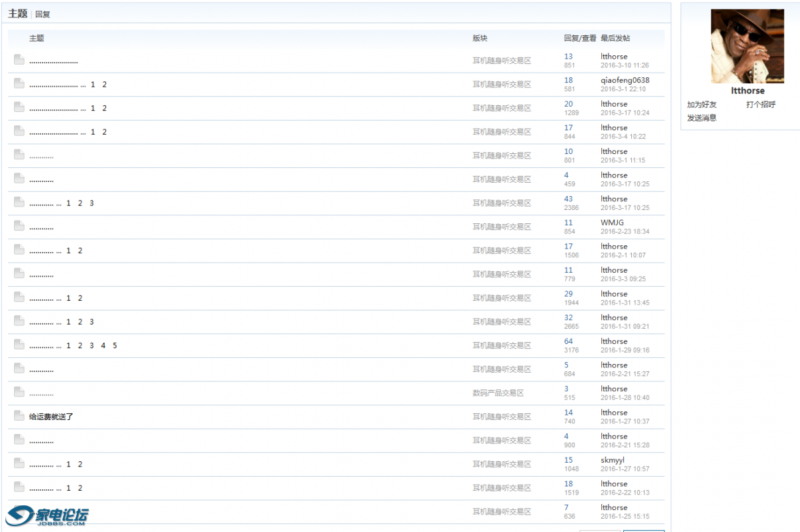Click the last post date 2016-1-25 15:15
800x532 pixels.
(625, 516)
